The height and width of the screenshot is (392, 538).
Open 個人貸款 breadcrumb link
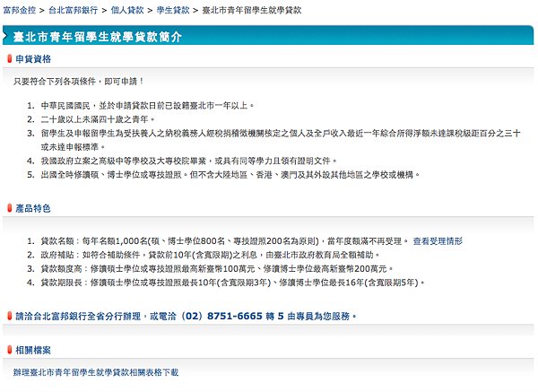[127, 10]
